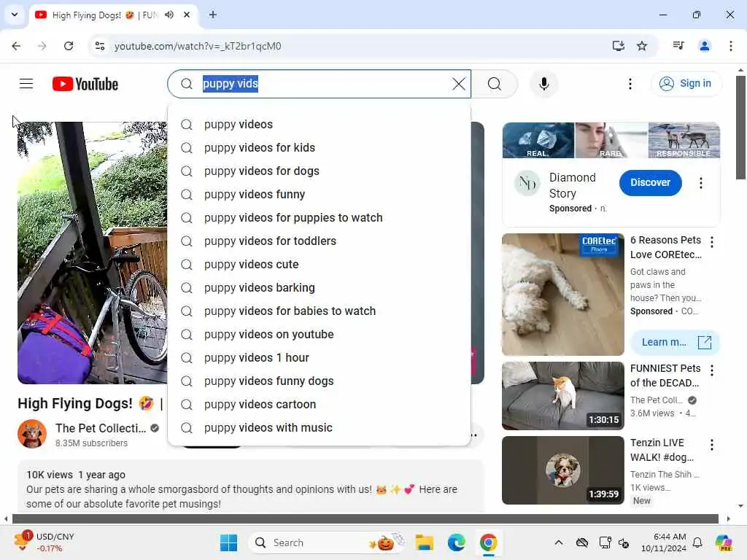Open the YouTube hamburger guide menu
The height and width of the screenshot is (560, 747).
click(26, 84)
